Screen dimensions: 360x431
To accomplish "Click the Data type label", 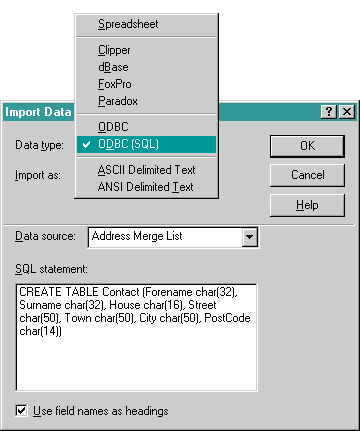I will click(39, 145).
